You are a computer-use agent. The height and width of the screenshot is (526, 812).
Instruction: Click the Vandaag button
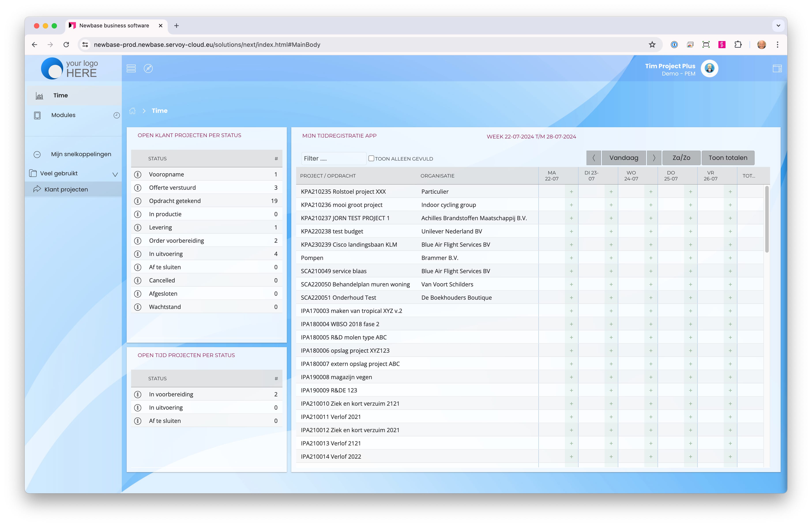coord(624,158)
